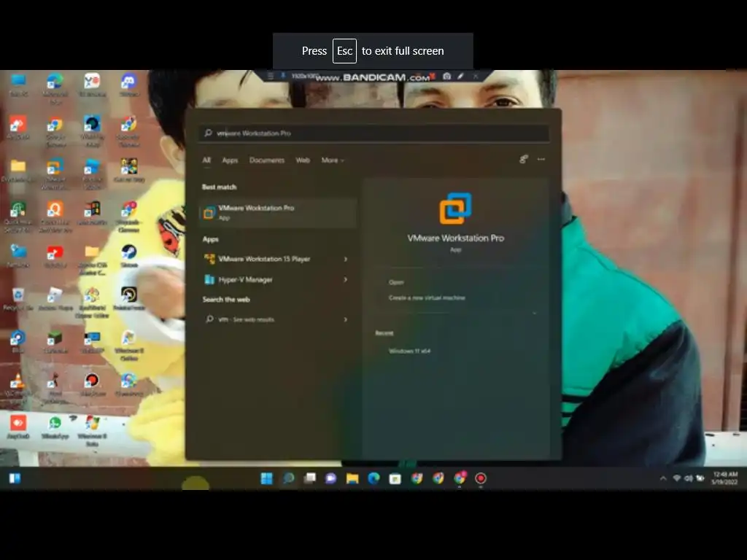Click the Wi-Fi network tray icon
This screenshot has width=747, height=560.
pyautogui.click(x=676, y=478)
